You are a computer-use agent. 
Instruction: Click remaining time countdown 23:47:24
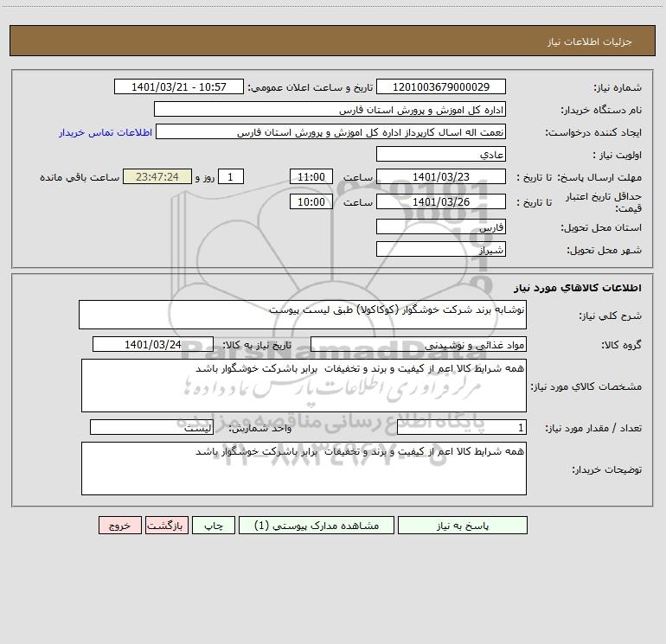[157, 176]
